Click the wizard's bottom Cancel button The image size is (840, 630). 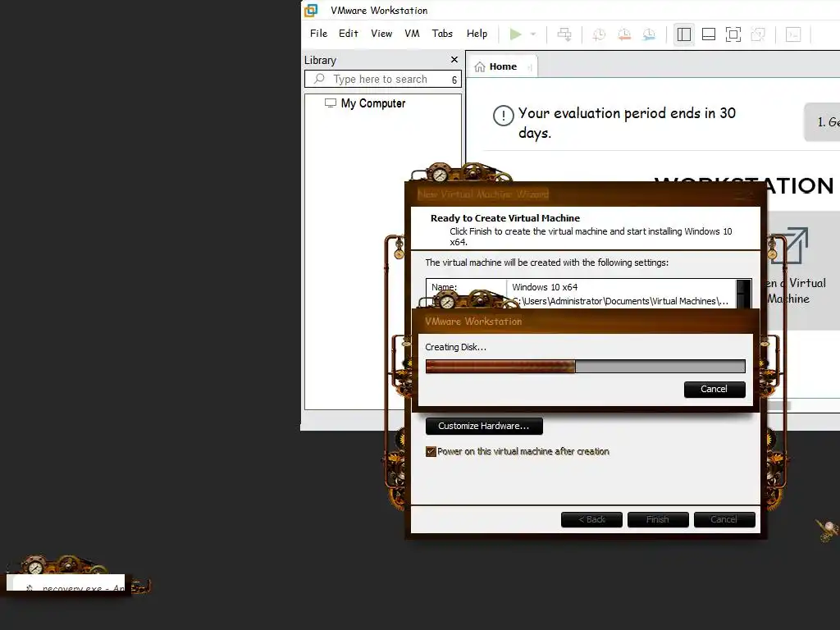(x=724, y=519)
